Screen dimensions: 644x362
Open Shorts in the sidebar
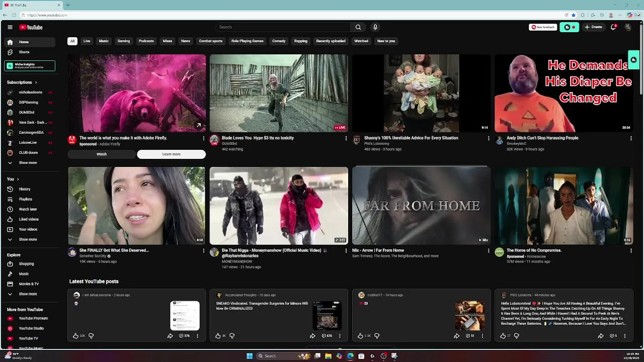click(30, 52)
